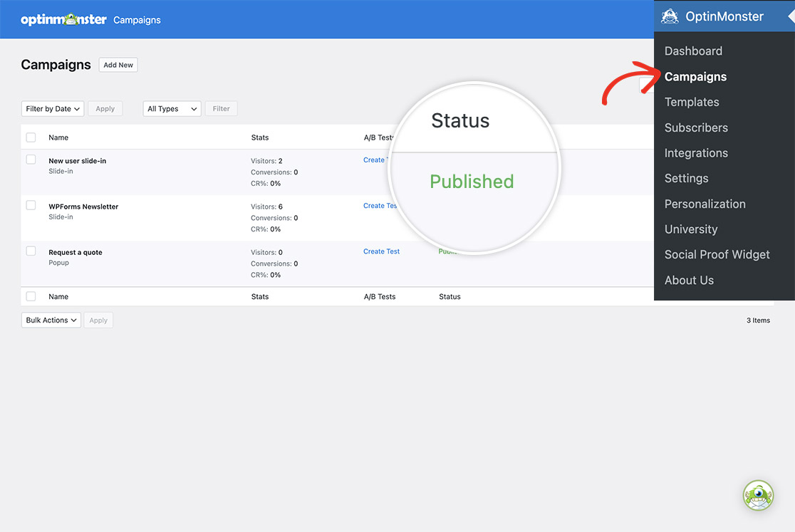Click Create Test for Request a quote

click(x=381, y=251)
